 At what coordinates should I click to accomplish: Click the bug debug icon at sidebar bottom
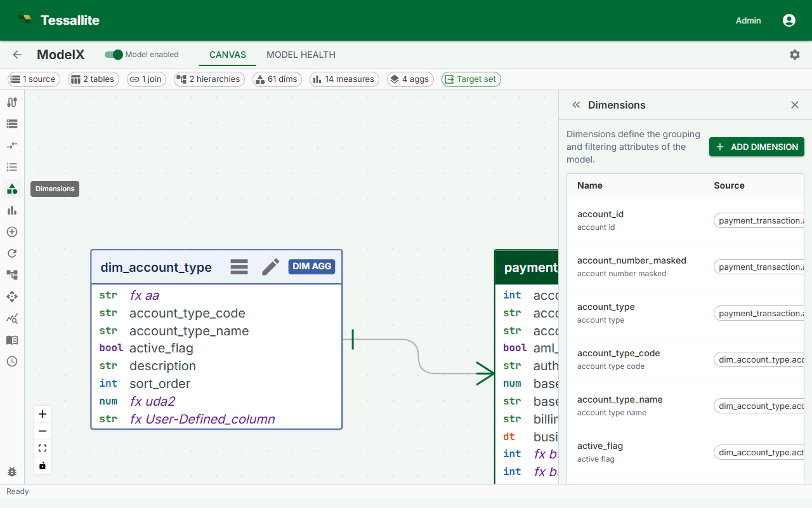tap(12, 472)
